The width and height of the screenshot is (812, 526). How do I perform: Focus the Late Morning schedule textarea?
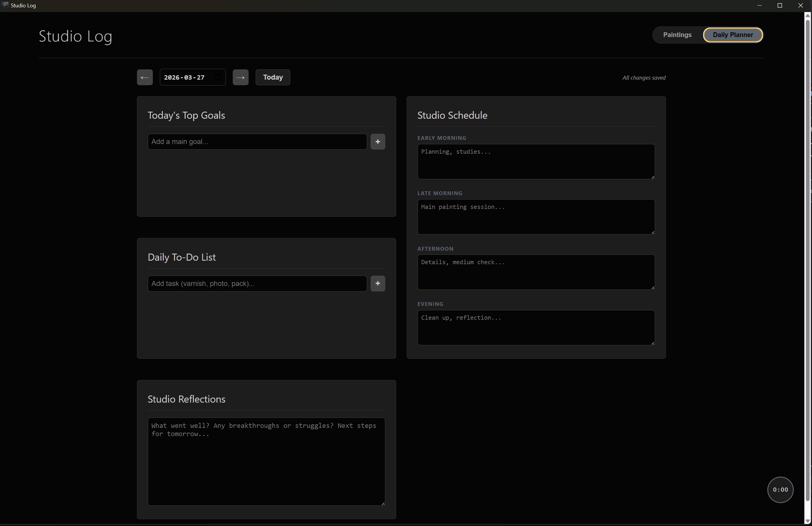536,217
